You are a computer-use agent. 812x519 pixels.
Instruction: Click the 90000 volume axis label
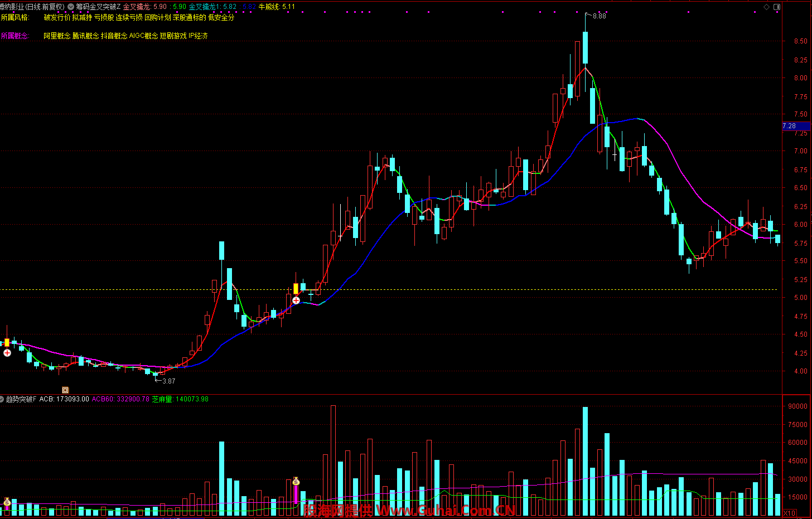tap(798, 406)
